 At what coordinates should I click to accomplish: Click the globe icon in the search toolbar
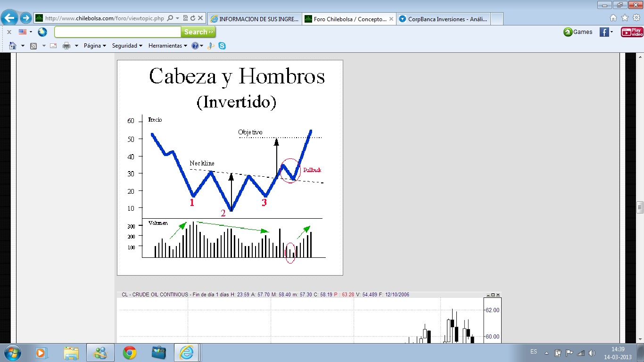pyautogui.click(x=42, y=32)
